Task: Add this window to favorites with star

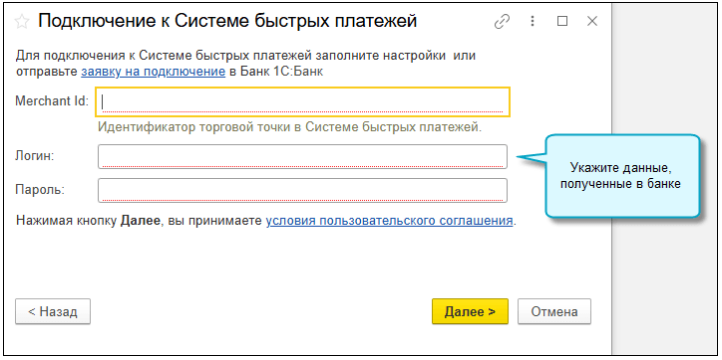Action: click(x=22, y=22)
